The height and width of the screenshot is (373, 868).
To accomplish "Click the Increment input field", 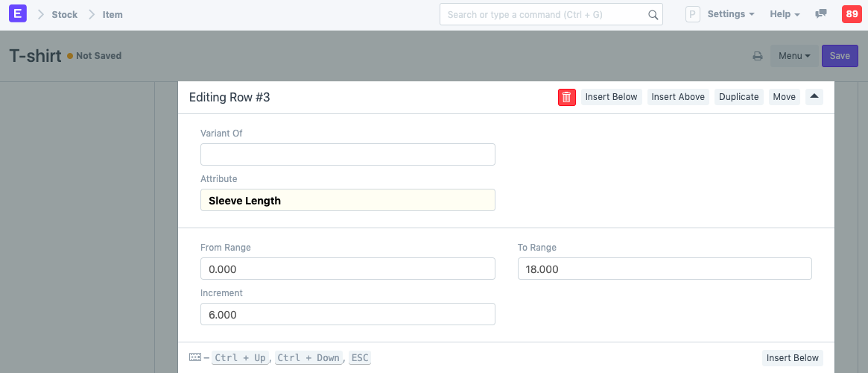I will click(347, 314).
